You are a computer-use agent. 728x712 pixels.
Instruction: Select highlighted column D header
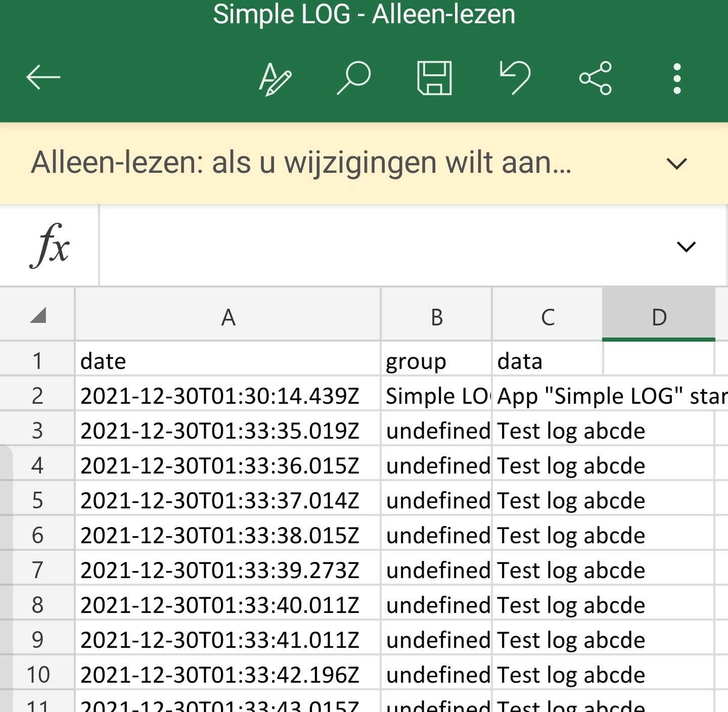tap(659, 317)
